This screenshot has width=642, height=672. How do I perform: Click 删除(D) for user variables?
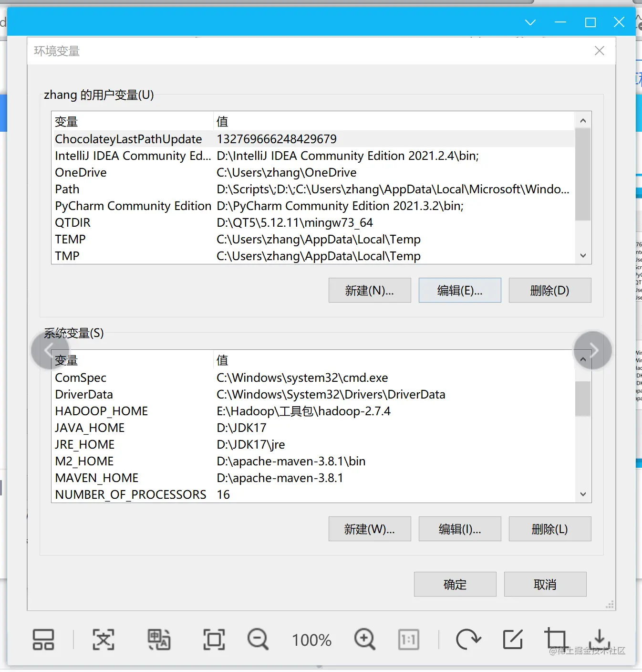point(550,290)
